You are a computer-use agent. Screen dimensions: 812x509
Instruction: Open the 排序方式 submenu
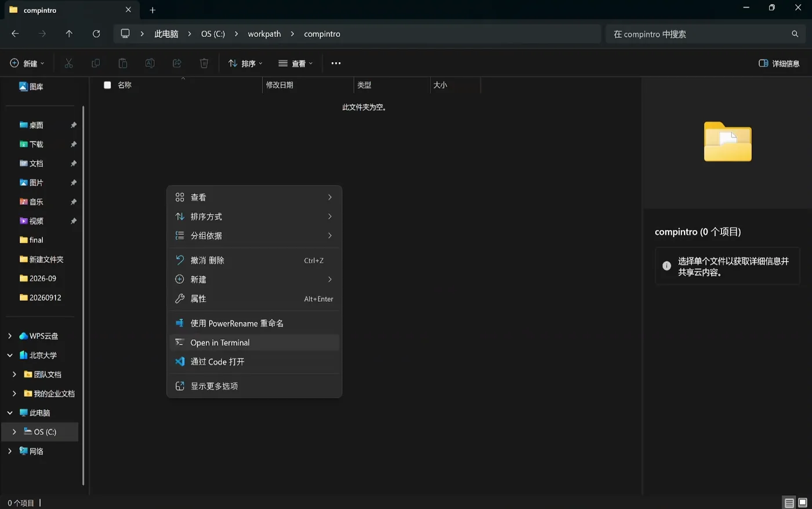click(x=254, y=216)
